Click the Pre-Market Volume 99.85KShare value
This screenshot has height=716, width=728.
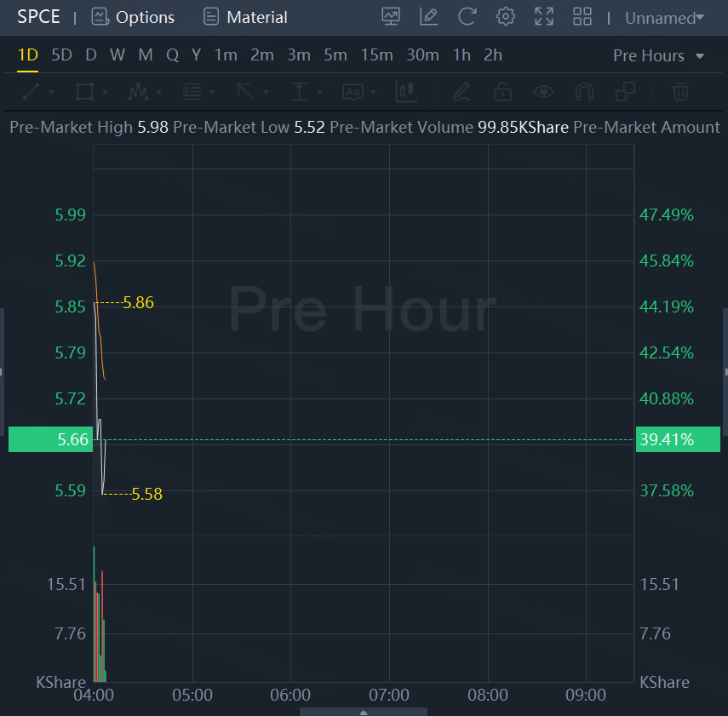point(524,127)
